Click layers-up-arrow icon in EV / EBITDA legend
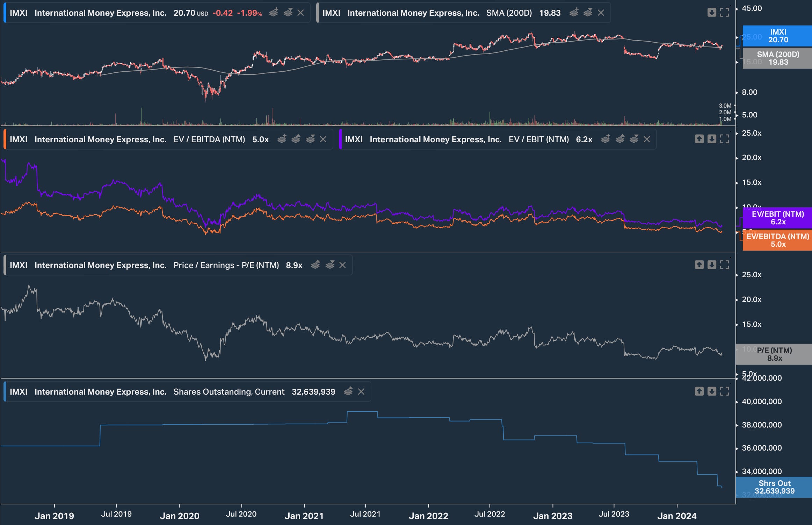 point(296,139)
